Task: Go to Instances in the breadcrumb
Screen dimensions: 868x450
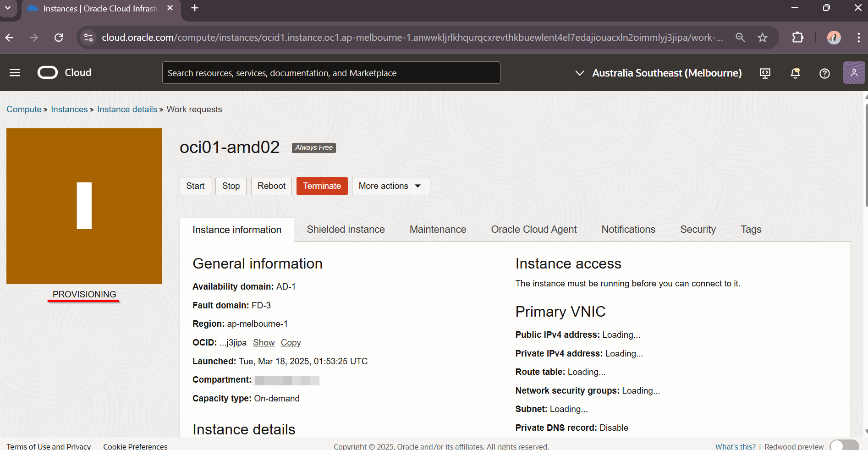Action: 69,110
